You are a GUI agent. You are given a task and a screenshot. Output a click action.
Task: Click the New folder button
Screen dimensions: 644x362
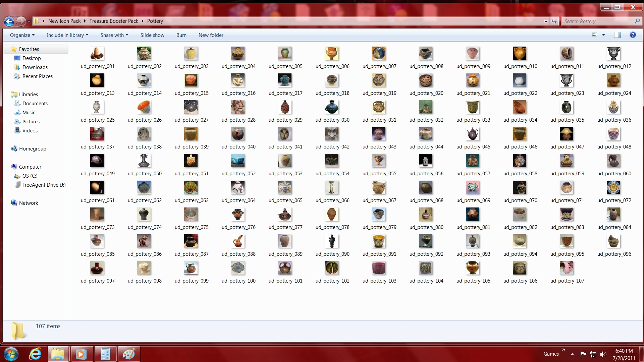point(211,35)
